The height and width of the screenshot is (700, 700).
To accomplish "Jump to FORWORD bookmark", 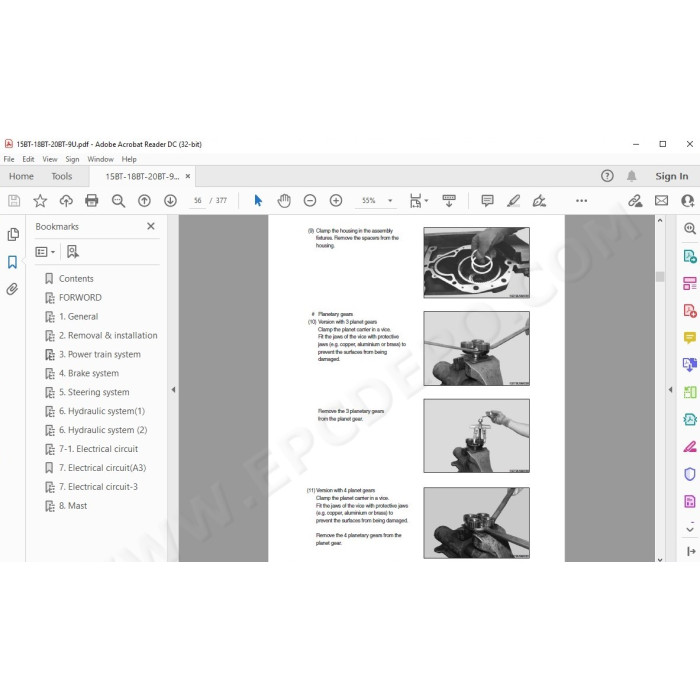I will pos(80,298).
